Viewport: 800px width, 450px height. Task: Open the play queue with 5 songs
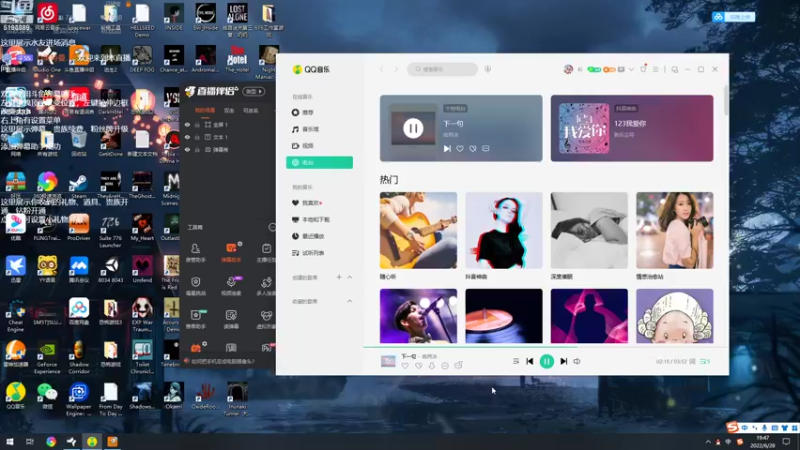705,361
